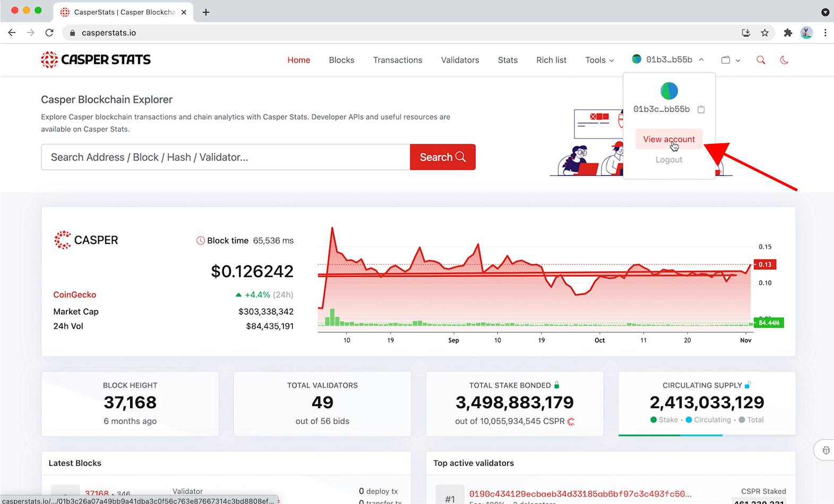Click the red Search button

(x=443, y=157)
